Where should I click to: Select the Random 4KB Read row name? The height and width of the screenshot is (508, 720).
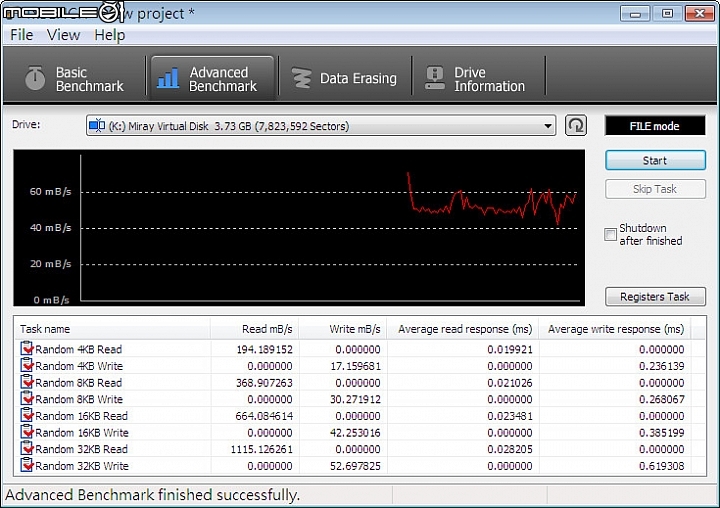[x=79, y=350]
